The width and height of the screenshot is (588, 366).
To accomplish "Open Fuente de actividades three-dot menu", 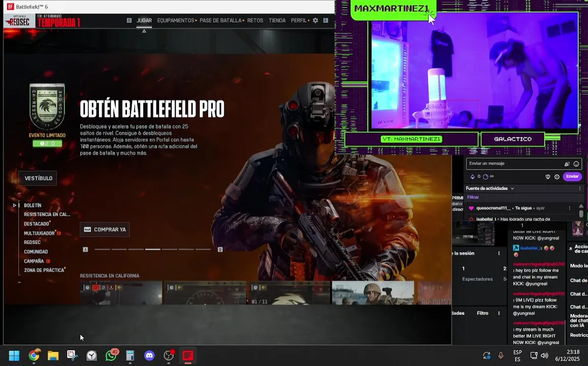I will (x=580, y=189).
